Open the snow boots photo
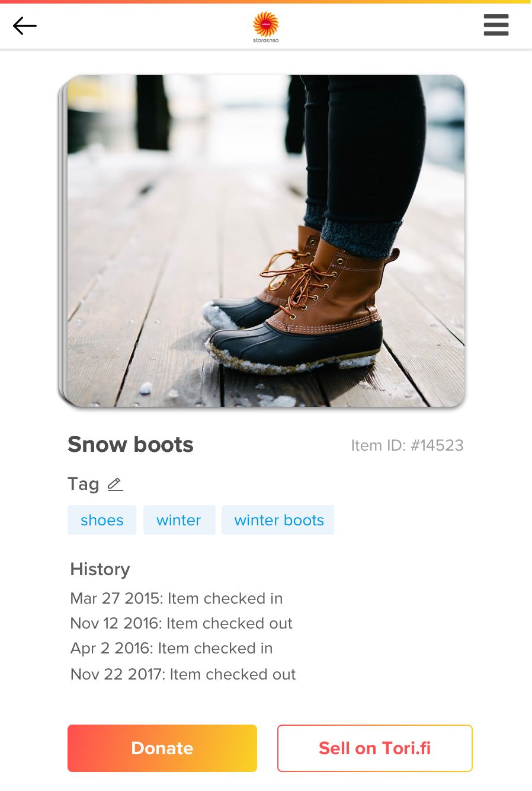Image resolution: width=532 pixels, height=791 pixels. pos(266,241)
